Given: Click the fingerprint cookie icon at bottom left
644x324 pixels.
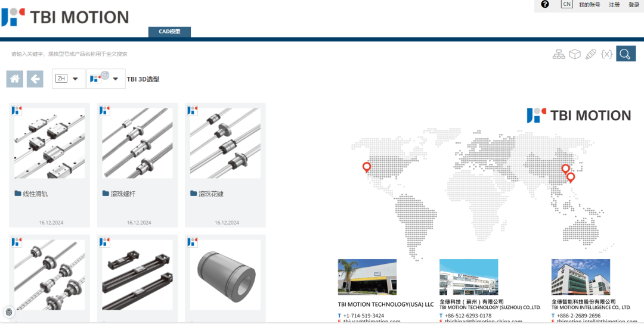Looking at the screenshot, I should [x=9, y=312].
